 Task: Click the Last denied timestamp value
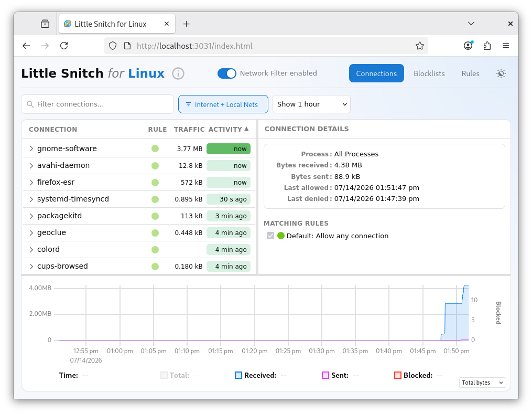click(x=377, y=199)
